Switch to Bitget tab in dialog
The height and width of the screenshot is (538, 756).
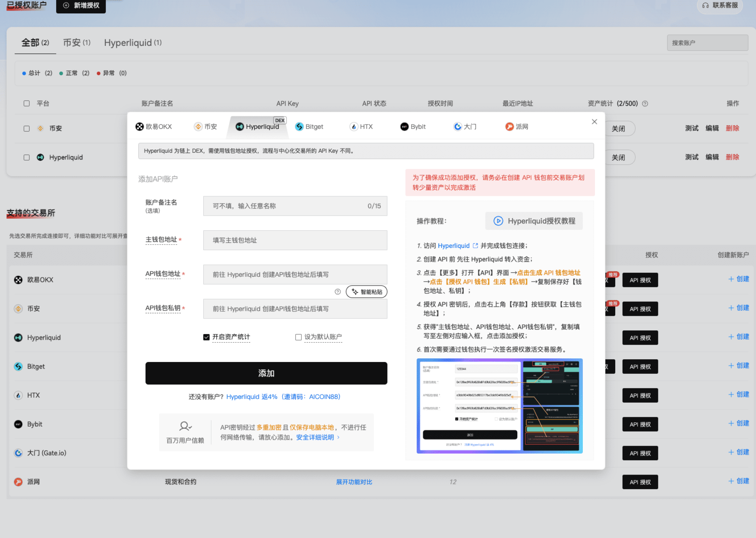point(309,127)
